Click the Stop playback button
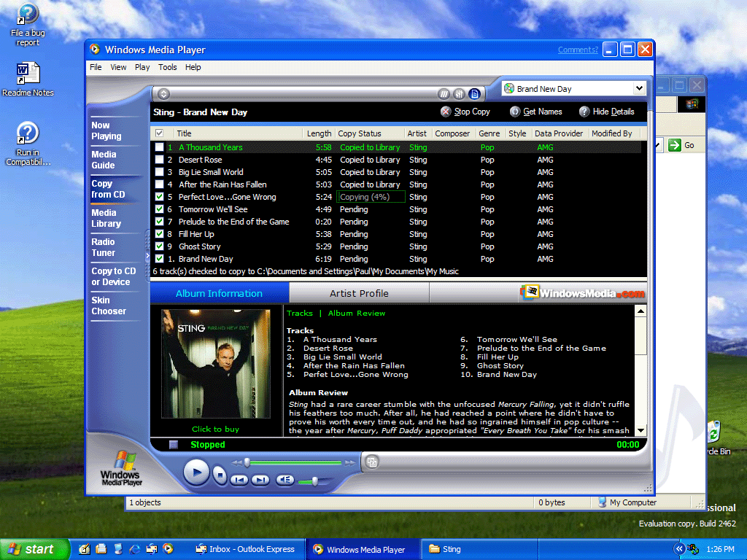This screenshot has height=560, width=747. click(220, 475)
